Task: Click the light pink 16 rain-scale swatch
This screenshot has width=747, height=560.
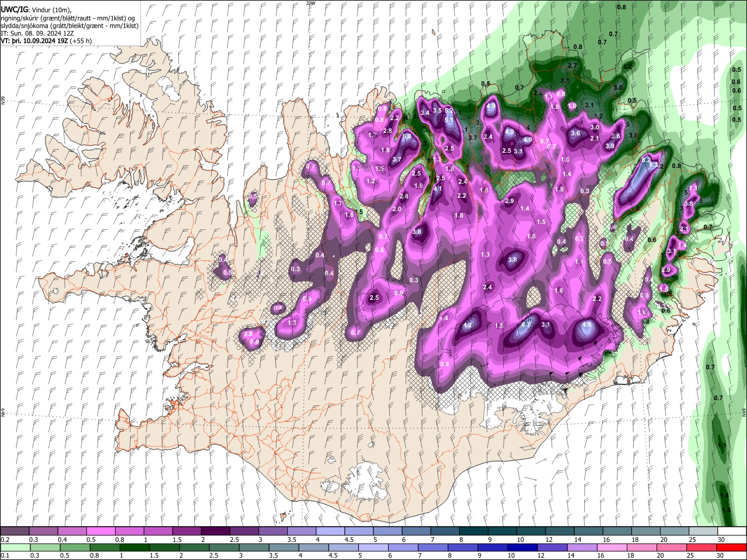Action: click(612, 548)
